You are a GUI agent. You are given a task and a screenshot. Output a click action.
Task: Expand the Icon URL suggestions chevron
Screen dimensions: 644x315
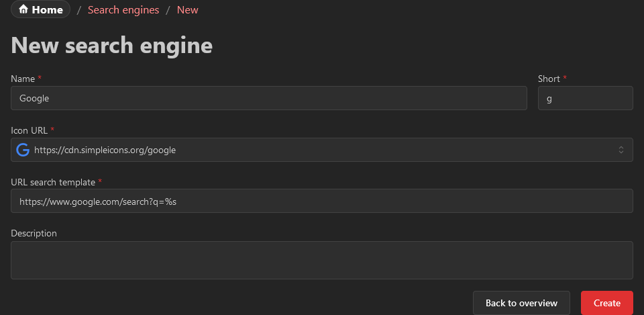(x=621, y=150)
